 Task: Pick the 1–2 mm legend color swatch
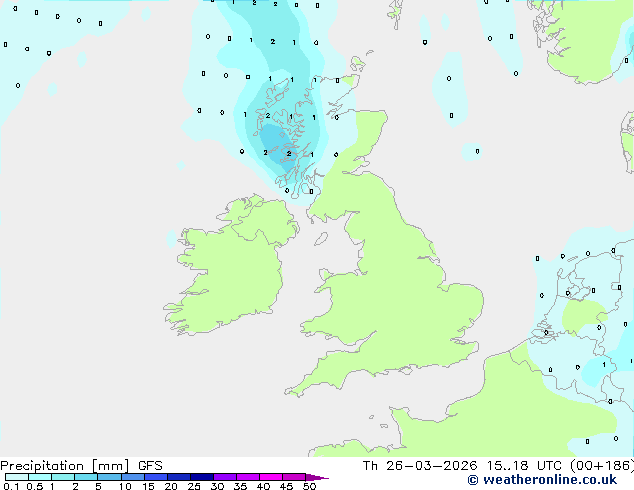(63, 477)
